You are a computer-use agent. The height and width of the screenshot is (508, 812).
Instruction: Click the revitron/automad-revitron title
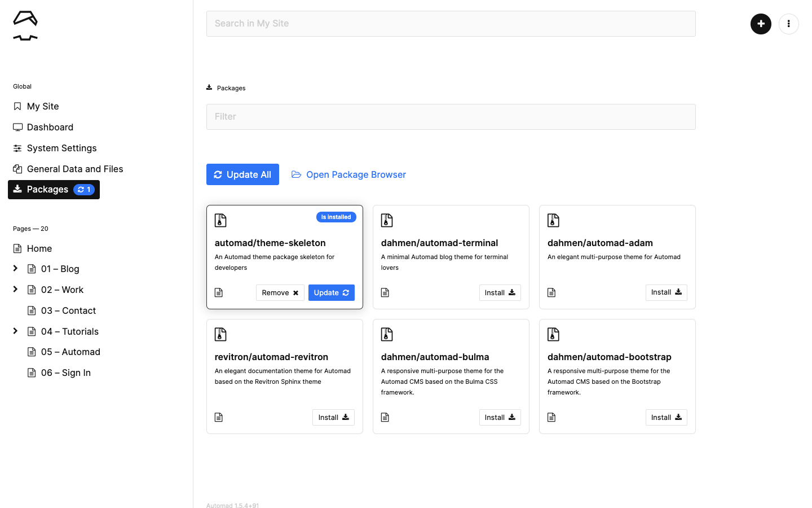(x=271, y=357)
